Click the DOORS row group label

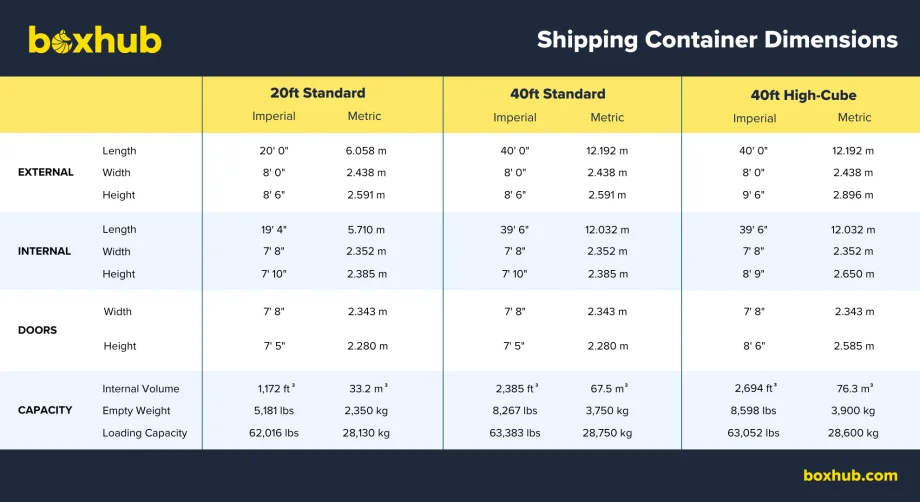38,330
